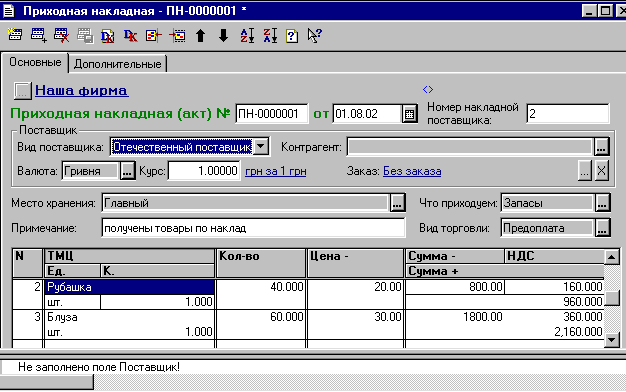Click the Курс field 1.00000
626x392 pixels.
[204, 171]
